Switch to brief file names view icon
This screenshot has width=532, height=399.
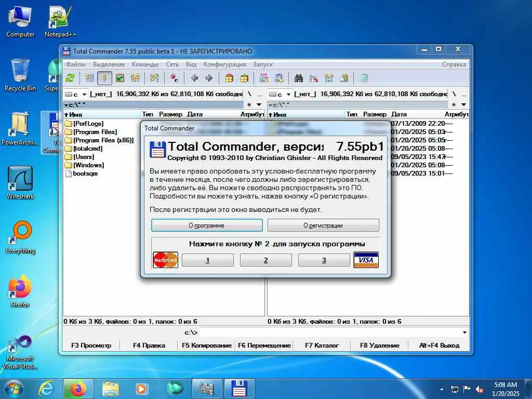point(90,78)
